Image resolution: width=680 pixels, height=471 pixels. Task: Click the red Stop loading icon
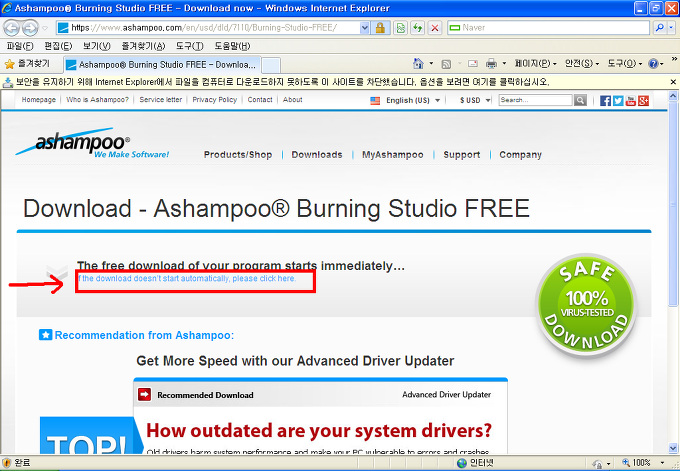[x=435, y=28]
